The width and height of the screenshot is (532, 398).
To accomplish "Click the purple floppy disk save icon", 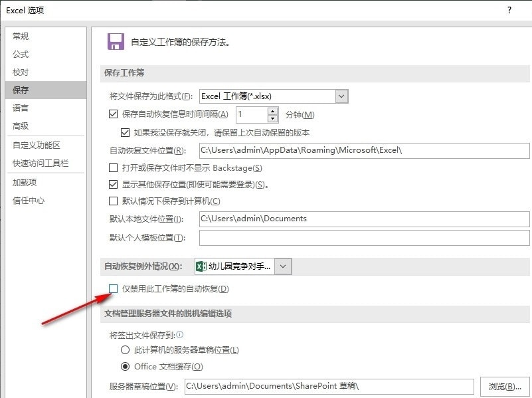I will [116, 42].
